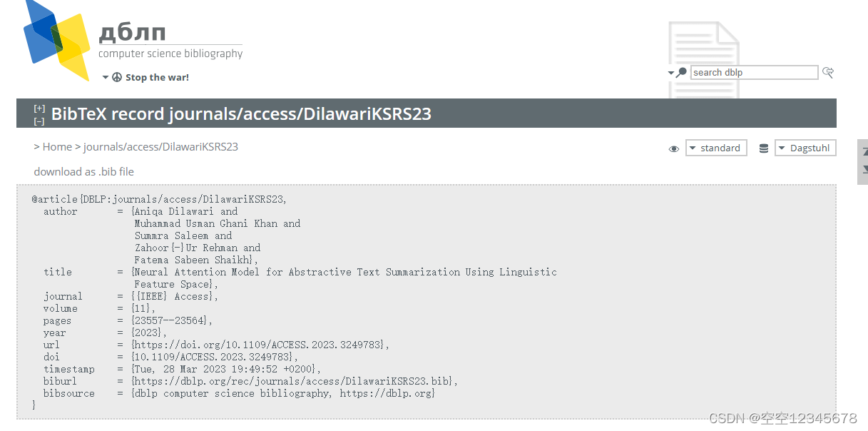The height and width of the screenshot is (431, 868).
Task: Expand the search options arrow beside the magnifier
Action: [671, 72]
